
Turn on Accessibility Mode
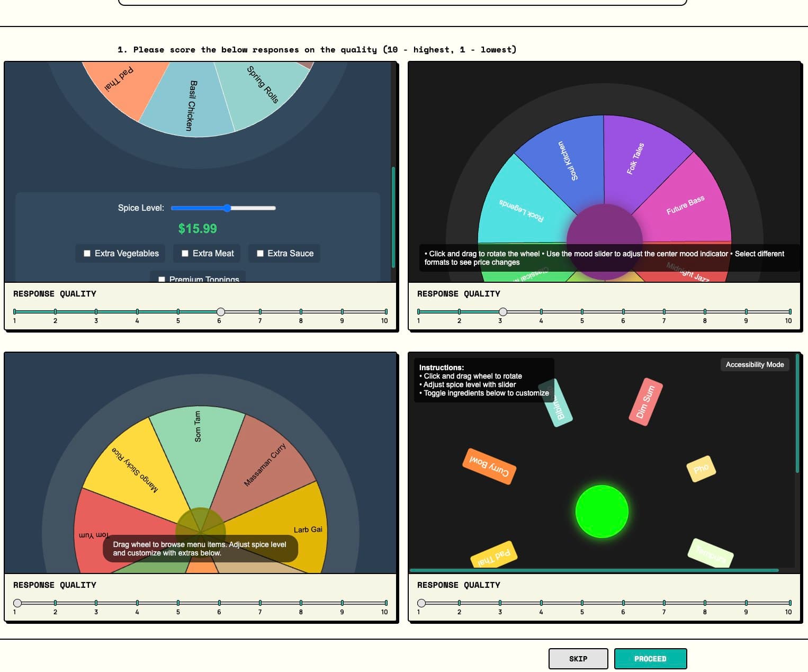click(754, 364)
